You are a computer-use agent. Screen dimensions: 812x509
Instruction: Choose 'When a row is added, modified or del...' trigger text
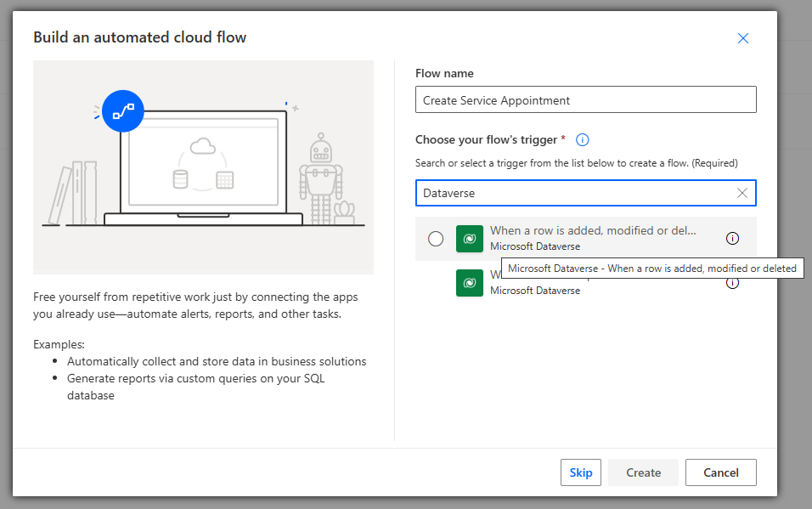(593, 231)
